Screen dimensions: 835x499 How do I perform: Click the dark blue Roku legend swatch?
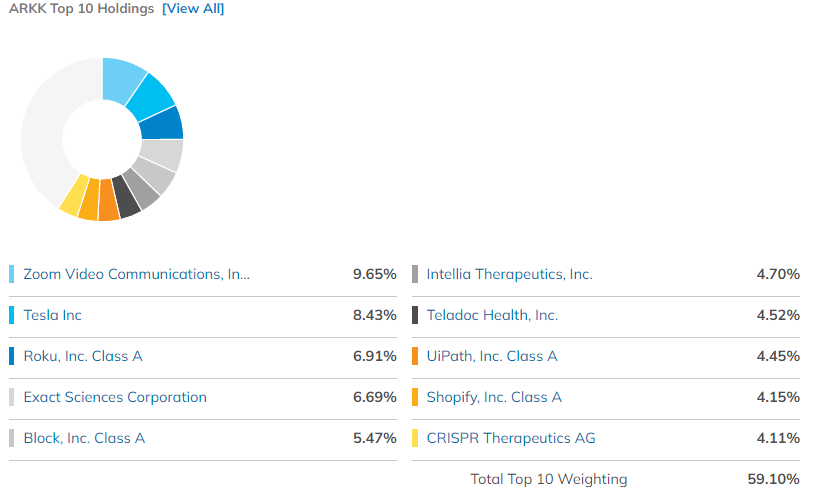coord(12,356)
